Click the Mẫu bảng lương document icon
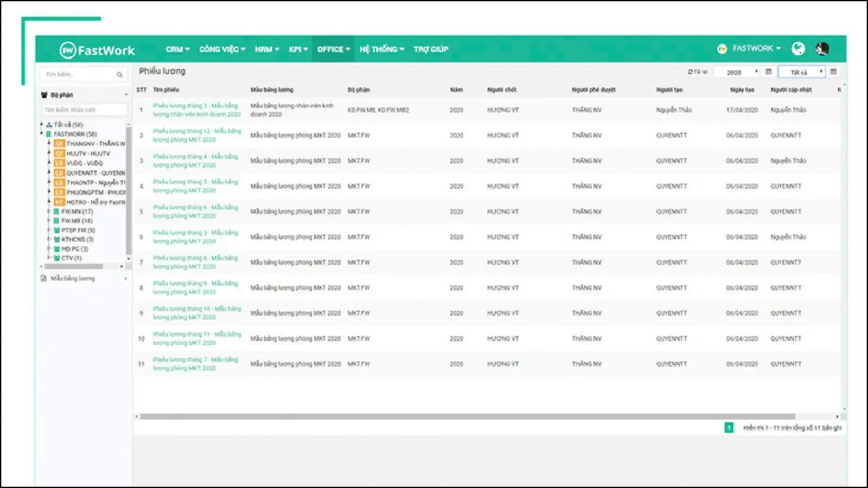868x488 pixels. [x=44, y=278]
